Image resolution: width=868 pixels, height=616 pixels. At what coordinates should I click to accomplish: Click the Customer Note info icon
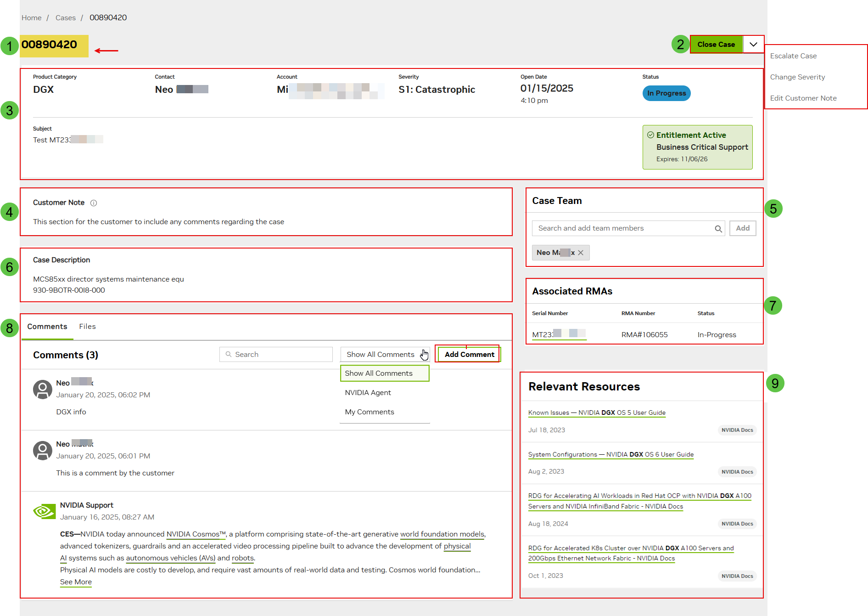(94, 203)
